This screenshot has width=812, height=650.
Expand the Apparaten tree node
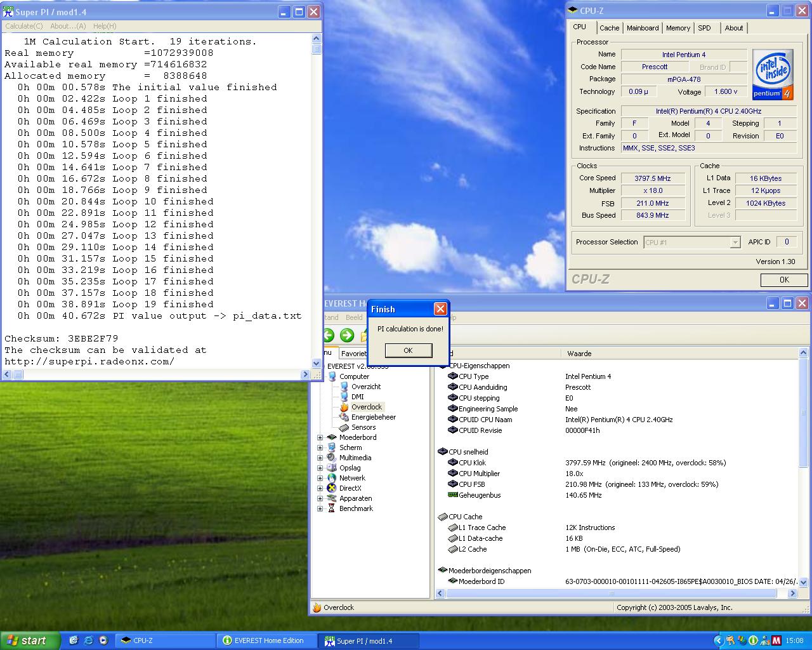[x=320, y=498]
